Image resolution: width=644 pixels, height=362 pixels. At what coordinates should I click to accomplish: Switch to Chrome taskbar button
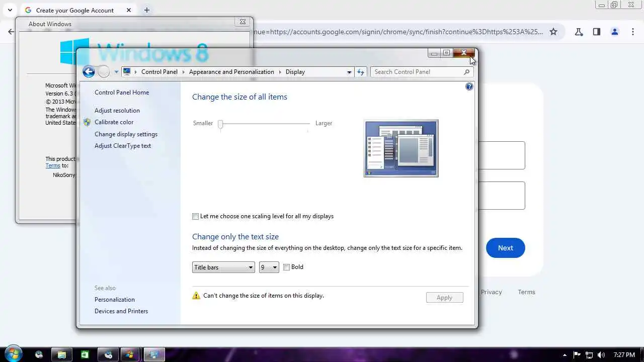(x=108, y=354)
